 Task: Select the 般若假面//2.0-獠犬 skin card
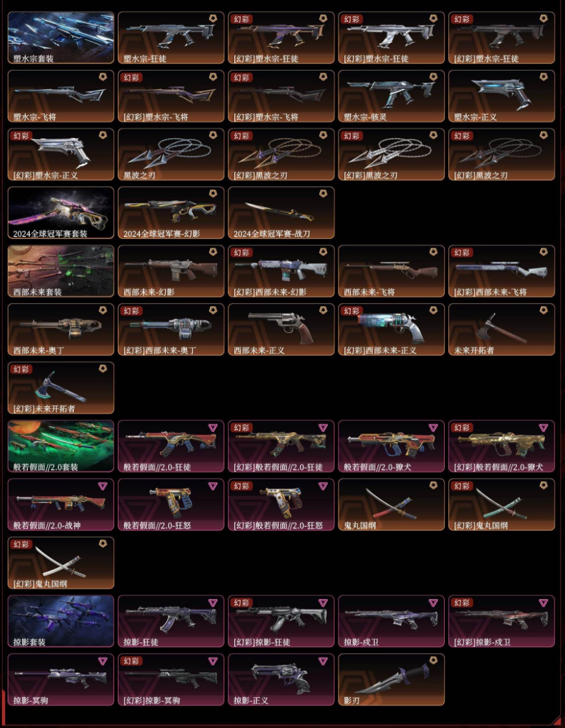[391, 446]
